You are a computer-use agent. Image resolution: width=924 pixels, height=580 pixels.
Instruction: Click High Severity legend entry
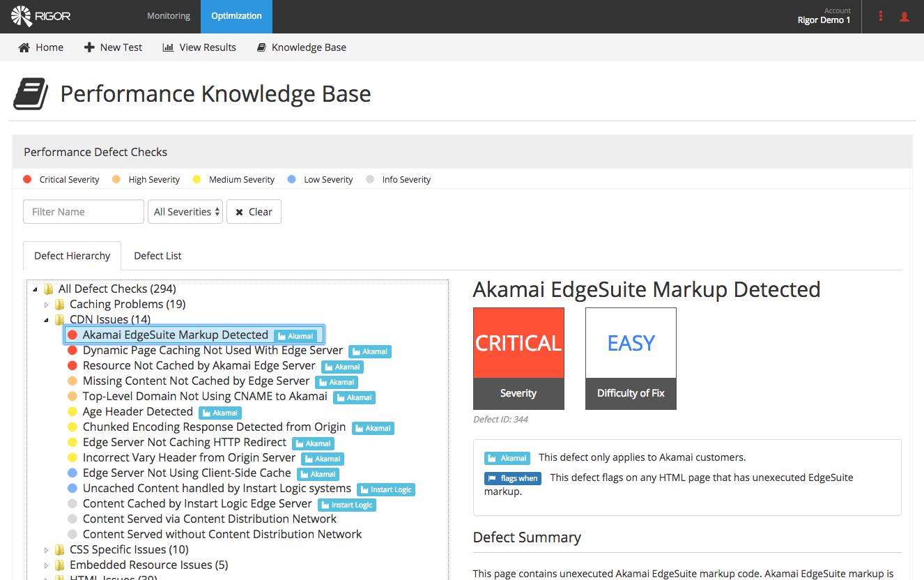tap(146, 179)
